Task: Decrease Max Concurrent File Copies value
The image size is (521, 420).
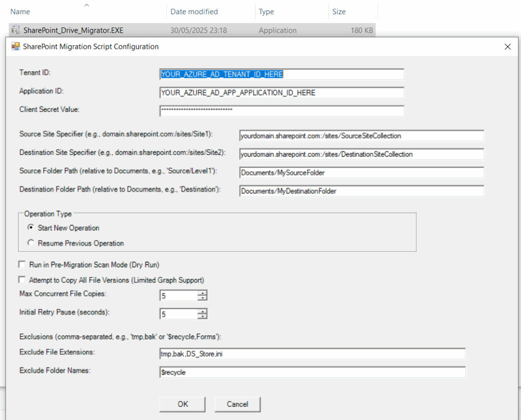Action: (202, 298)
